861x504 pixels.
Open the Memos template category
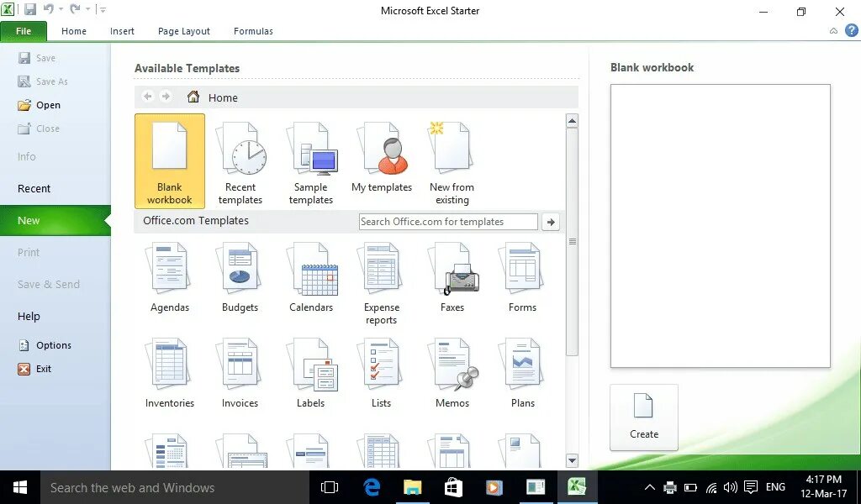452,374
